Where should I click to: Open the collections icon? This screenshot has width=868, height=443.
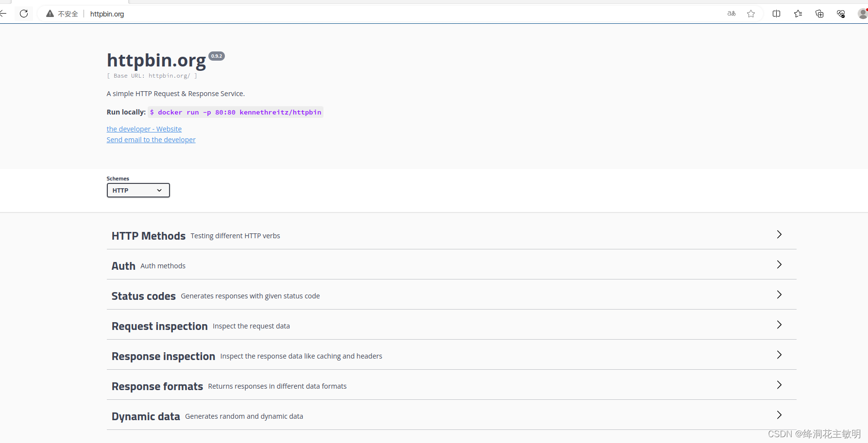(819, 14)
